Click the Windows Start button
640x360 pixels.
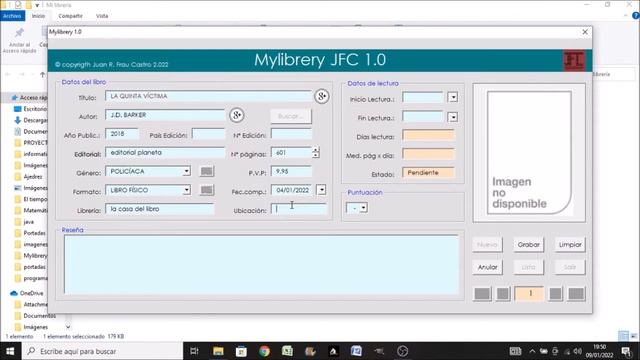(x=10, y=351)
